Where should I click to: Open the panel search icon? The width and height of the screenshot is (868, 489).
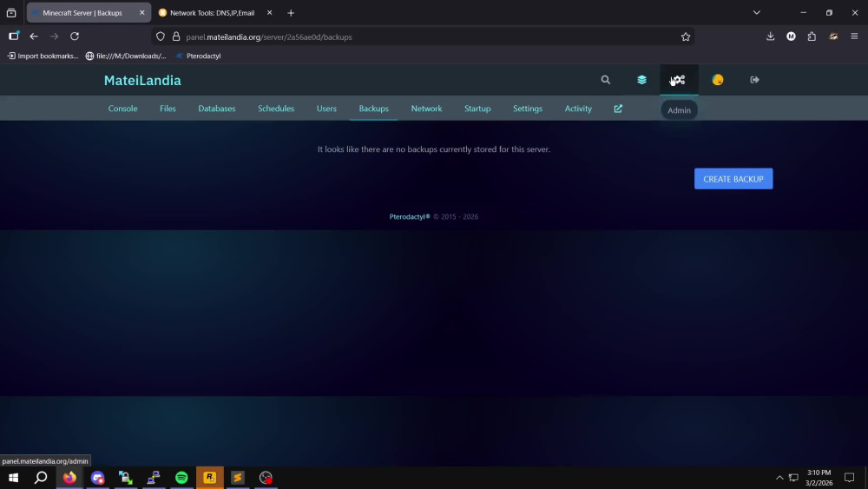tap(606, 80)
